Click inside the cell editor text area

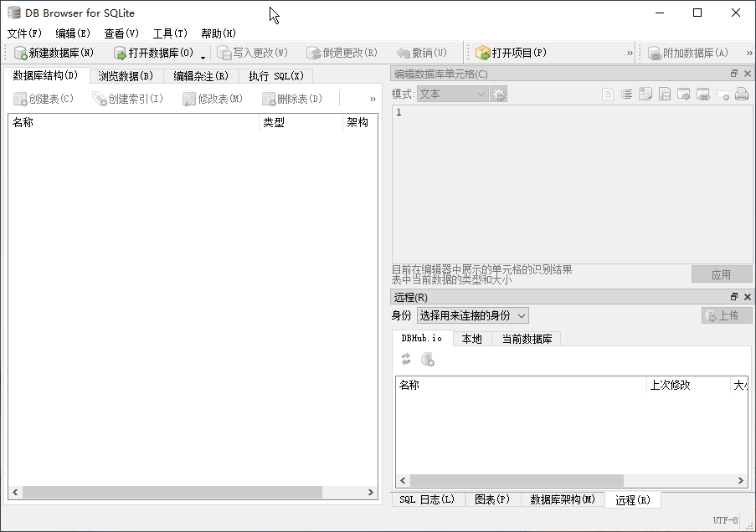[572, 184]
